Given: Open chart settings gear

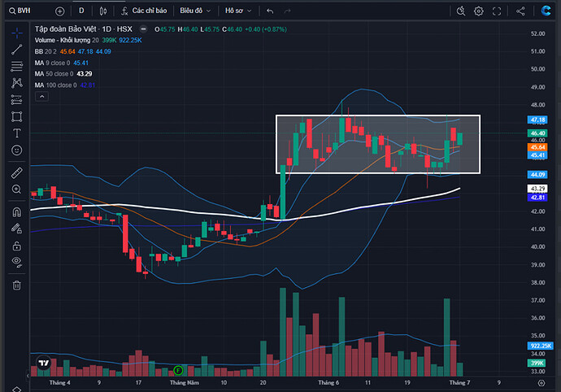Looking at the screenshot, I should (478, 11).
